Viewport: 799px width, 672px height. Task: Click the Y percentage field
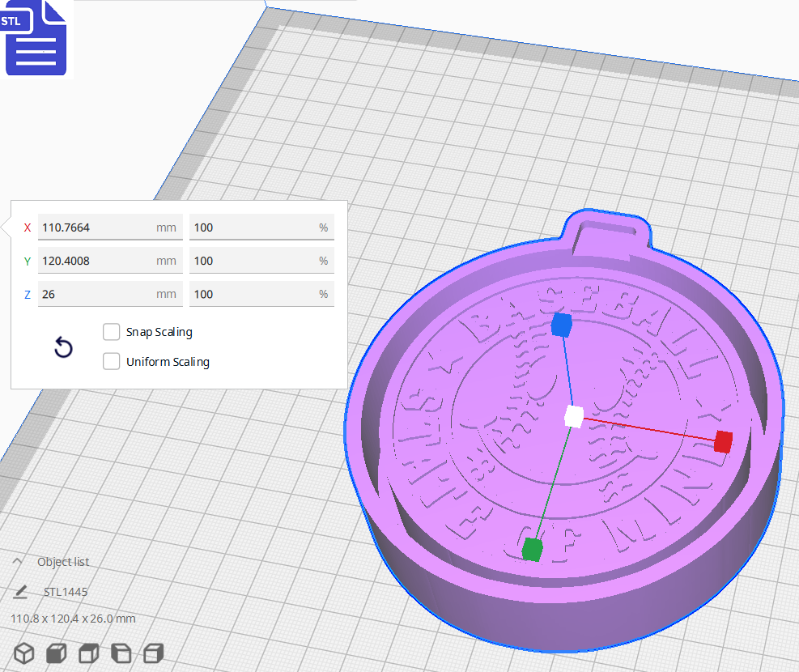261,261
